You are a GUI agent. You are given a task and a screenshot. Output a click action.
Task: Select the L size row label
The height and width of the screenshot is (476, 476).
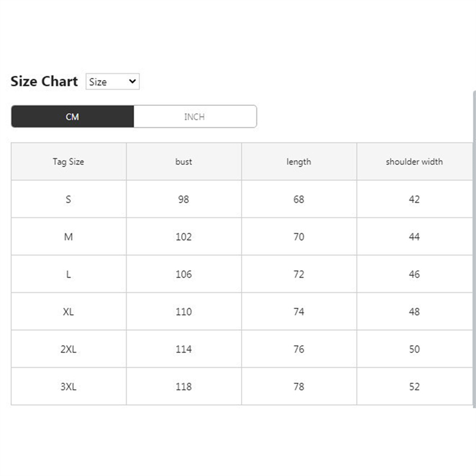coord(68,274)
